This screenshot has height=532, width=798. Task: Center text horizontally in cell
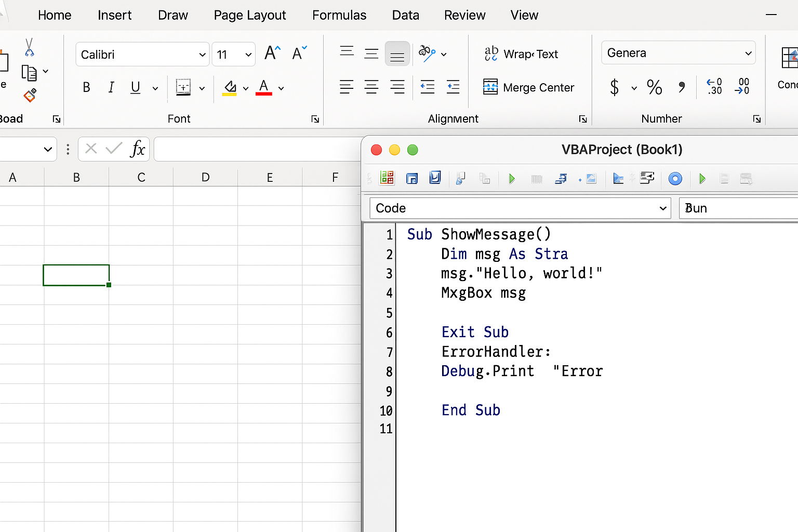pos(371,87)
